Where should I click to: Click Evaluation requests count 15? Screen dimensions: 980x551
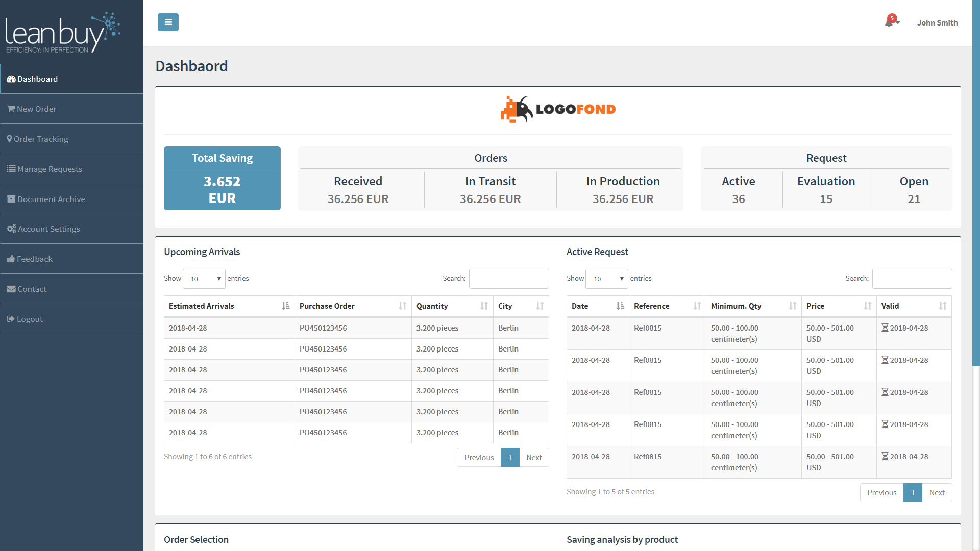(826, 199)
